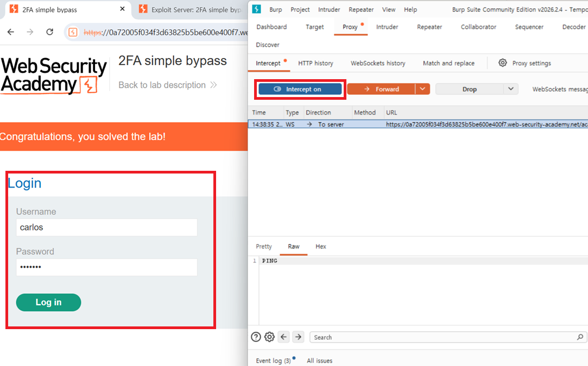Click the PING message text
This screenshot has height=366, width=588.
tap(270, 261)
